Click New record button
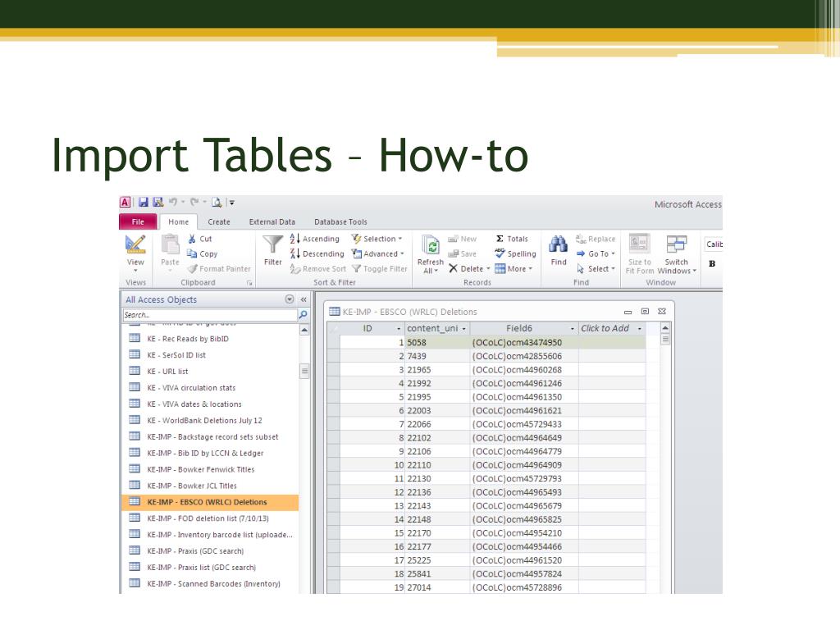 coord(463,239)
